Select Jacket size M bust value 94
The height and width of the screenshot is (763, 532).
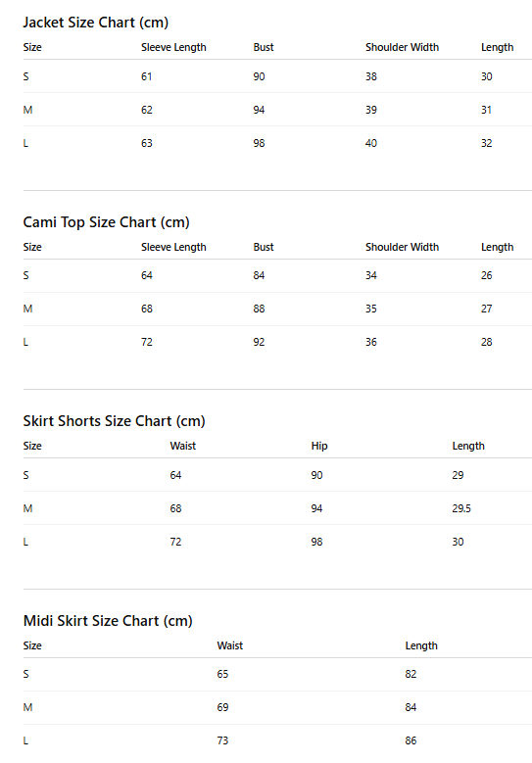coord(259,110)
